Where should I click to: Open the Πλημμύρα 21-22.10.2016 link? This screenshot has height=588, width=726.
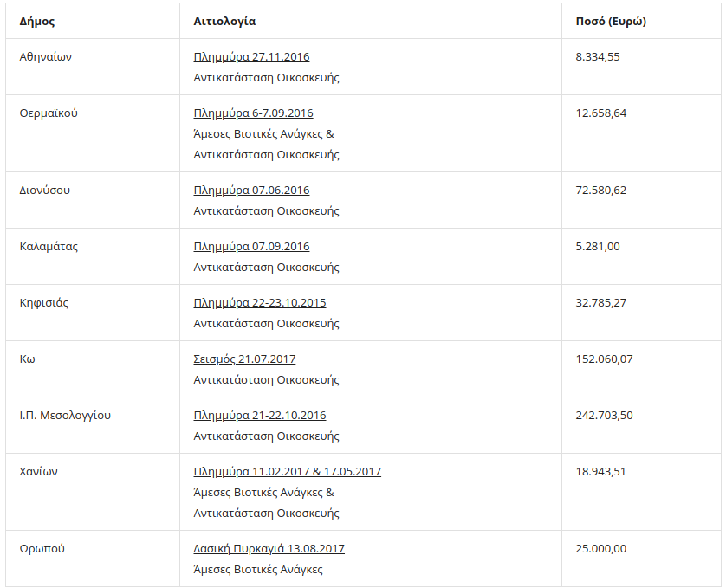(x=260, y=416)
